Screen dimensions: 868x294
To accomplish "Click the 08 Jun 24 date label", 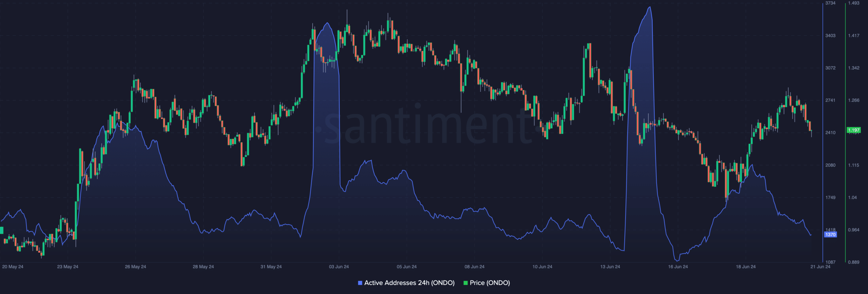I will pos(474,267).
